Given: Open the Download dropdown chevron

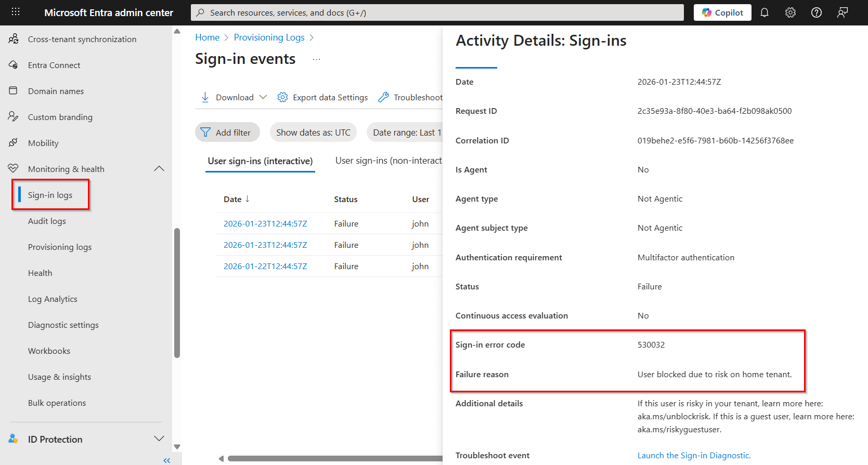Looking at the screenshot, I should [263, 97].
